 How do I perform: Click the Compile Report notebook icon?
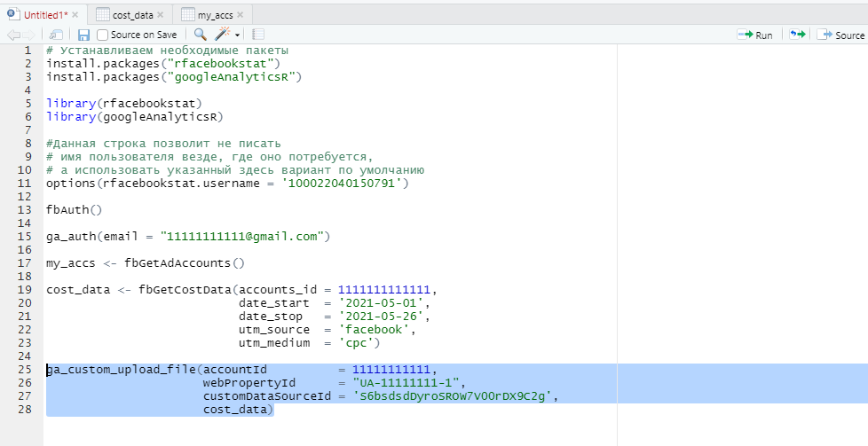[258, 35]
